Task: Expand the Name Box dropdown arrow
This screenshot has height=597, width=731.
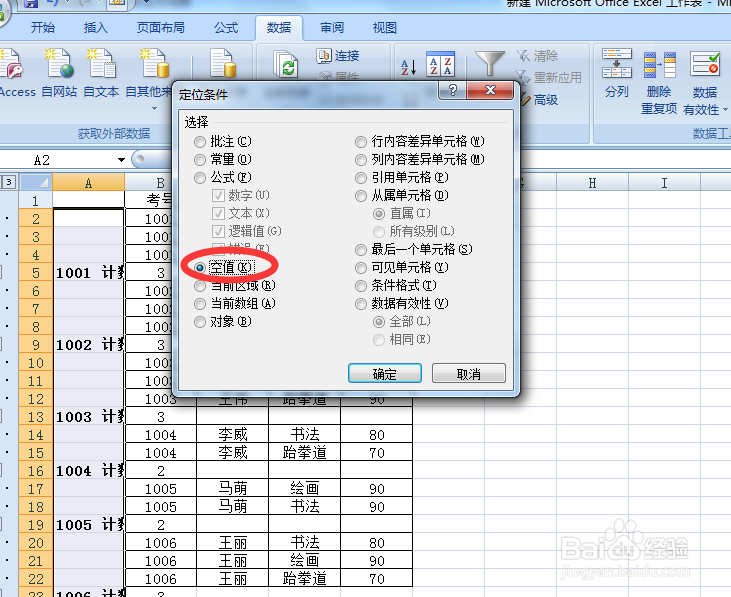Action: click(x=121, y=160)
